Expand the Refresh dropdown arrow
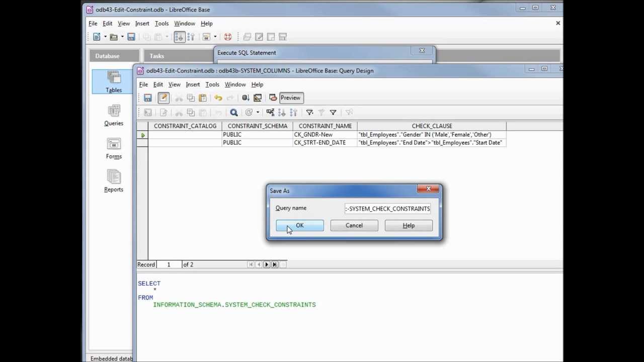Screen dimensions: 644x362 click(258, 113)
